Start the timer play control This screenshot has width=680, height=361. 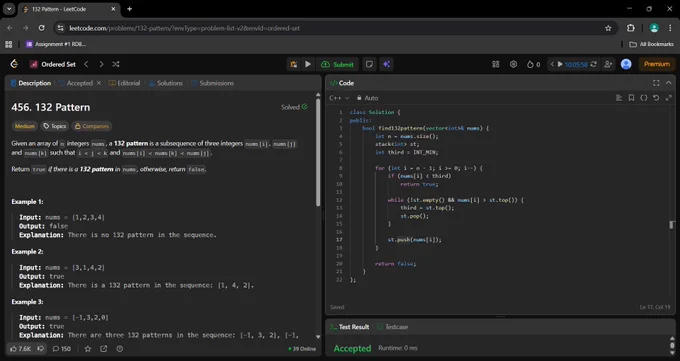point(560,64)
